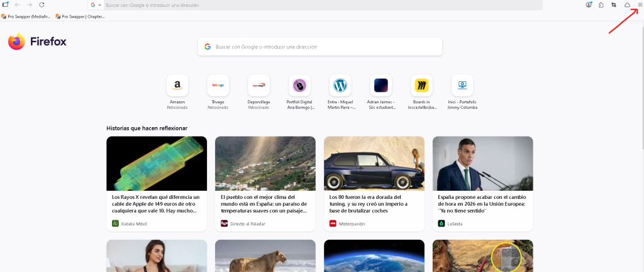Open the Firefox hamburger application menu
Viewport: 644px width, 272px height.
[640, 4]
